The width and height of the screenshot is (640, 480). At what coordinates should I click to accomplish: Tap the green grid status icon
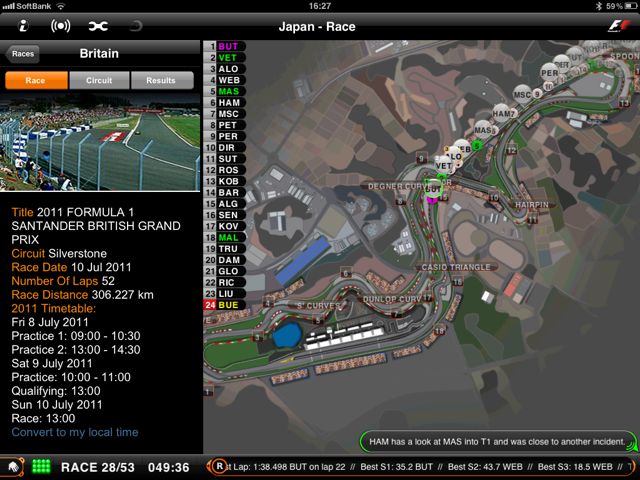coord(41,467)
